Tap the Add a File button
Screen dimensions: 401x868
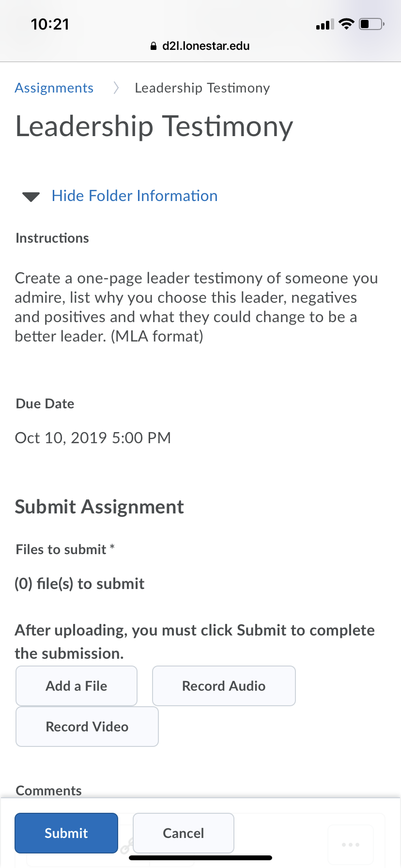tap(77, 686)
